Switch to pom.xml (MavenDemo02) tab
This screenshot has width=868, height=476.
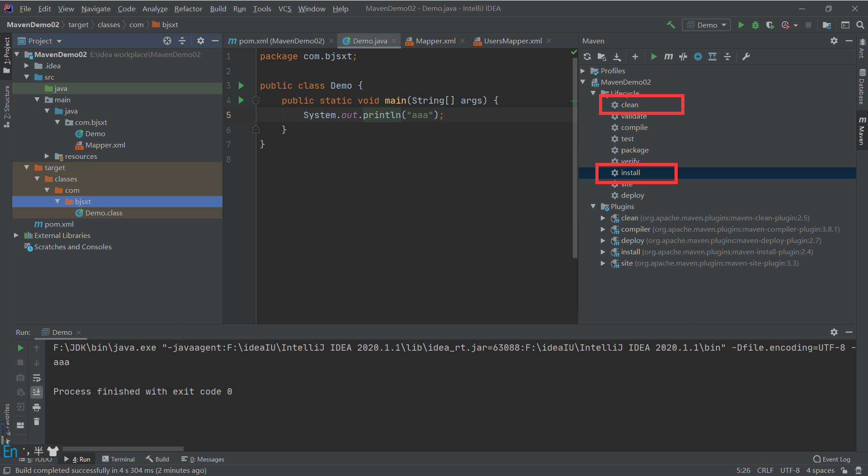click(x=282, y=41)
